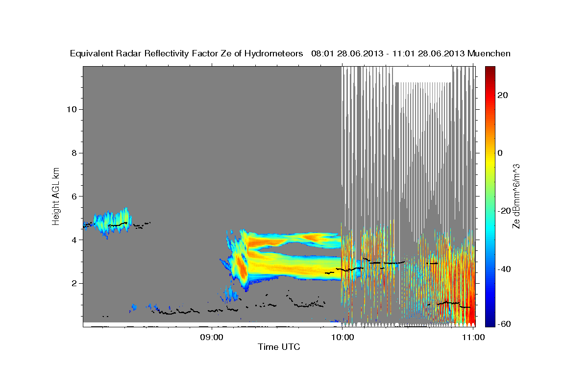Click colorbar tick value '-60'

(503, 324)
